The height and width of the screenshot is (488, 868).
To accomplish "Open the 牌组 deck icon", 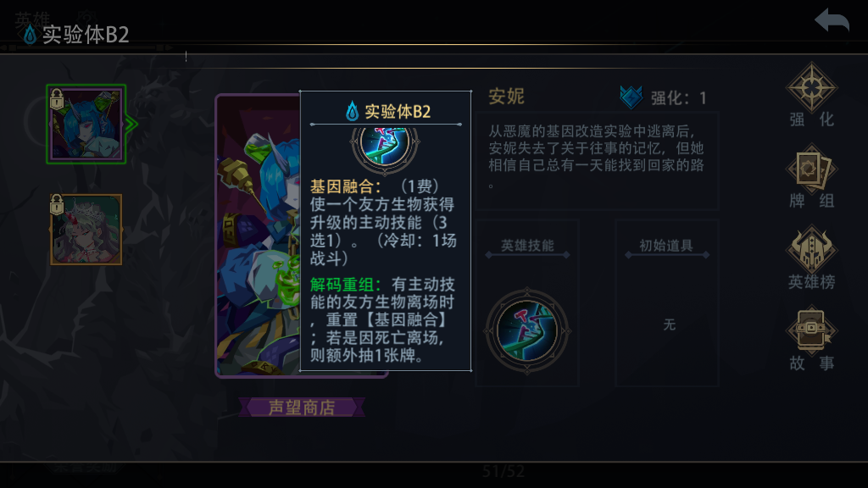I will [811, 169].
